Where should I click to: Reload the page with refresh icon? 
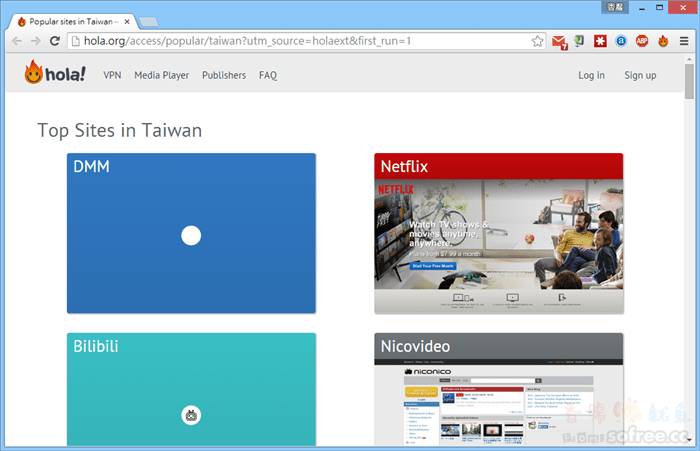(55, 41)
